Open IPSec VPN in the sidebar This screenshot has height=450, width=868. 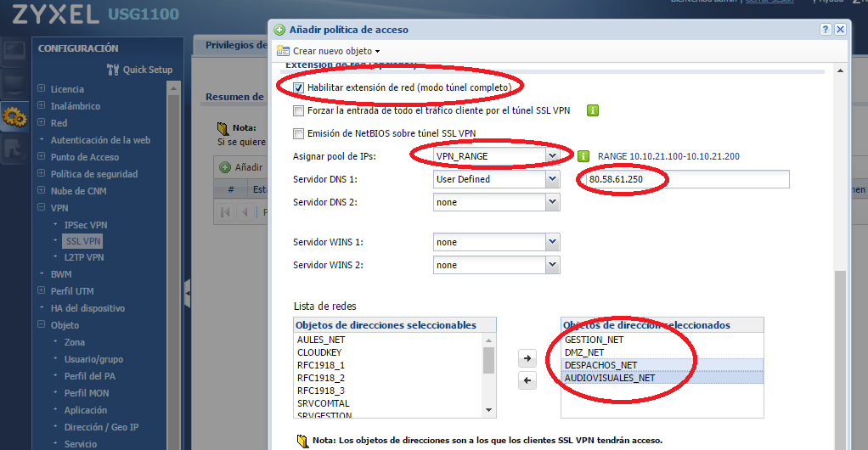coord(86,225)
